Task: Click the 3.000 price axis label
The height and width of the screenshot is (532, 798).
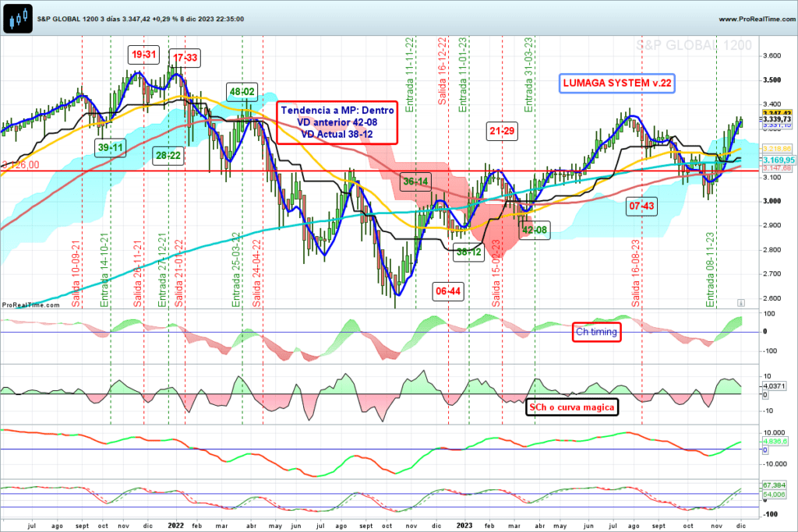Action: pos(772,201)
